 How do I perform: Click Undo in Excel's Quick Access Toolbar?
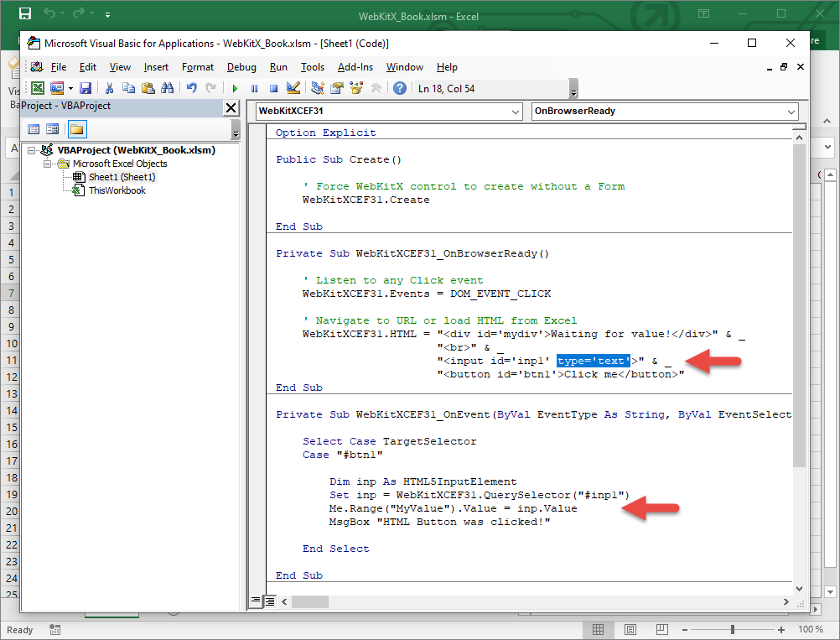(49, 13)
